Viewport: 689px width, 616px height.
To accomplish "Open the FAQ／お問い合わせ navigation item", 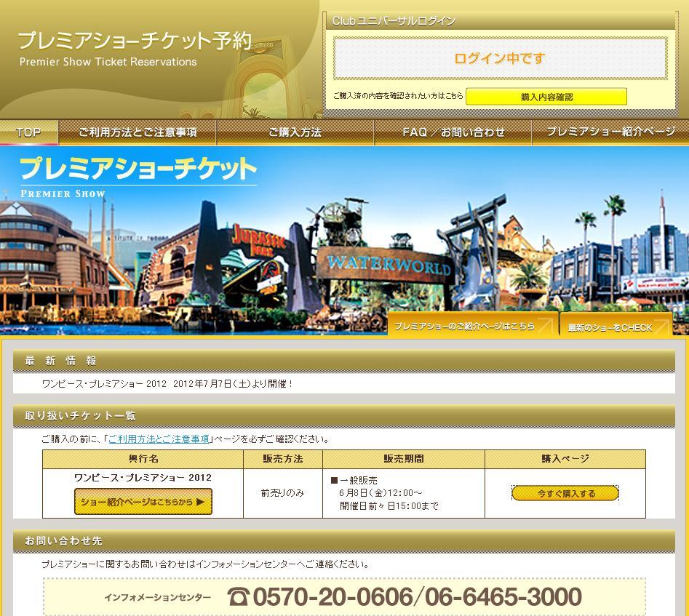I will [453, 132].
